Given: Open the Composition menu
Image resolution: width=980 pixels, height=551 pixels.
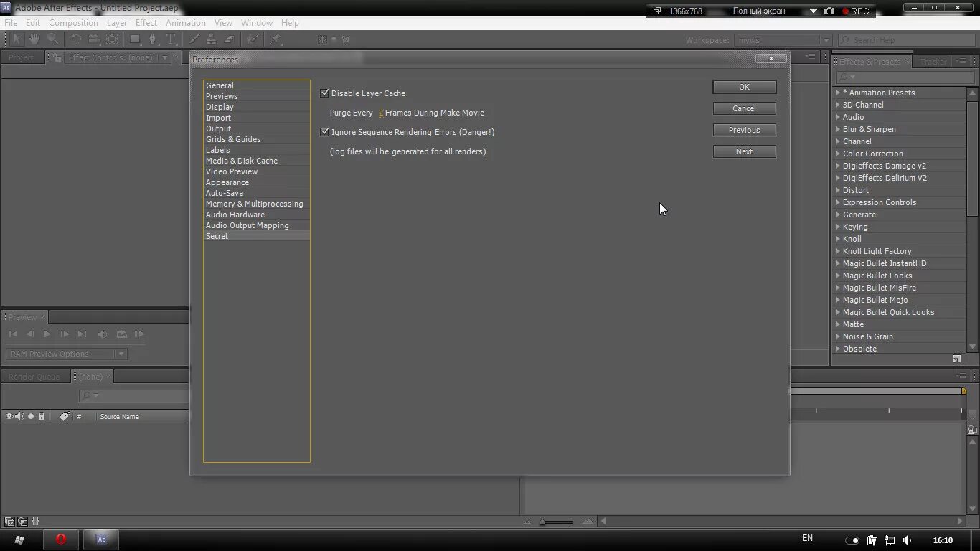Looking at the screenshot, I should pyautogui.click(x=73, y=22).
